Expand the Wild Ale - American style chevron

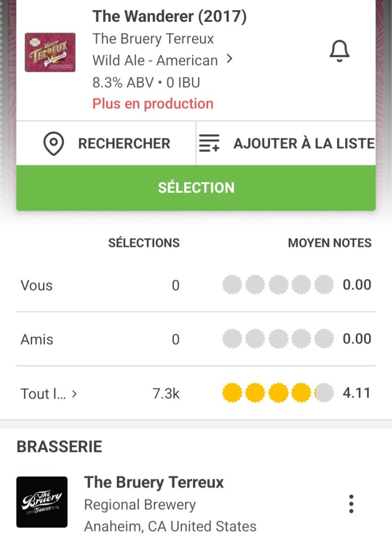coord(230,59)
